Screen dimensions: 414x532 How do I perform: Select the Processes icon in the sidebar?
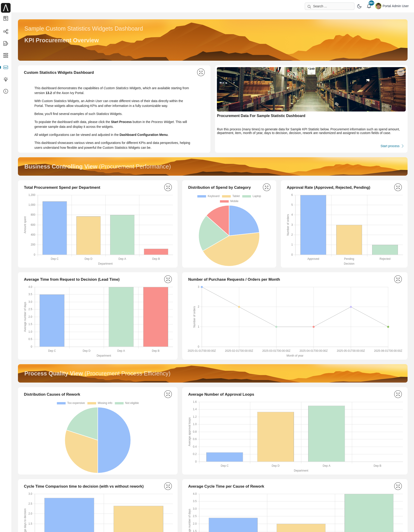pyautogui.click(x=6, y=31)
